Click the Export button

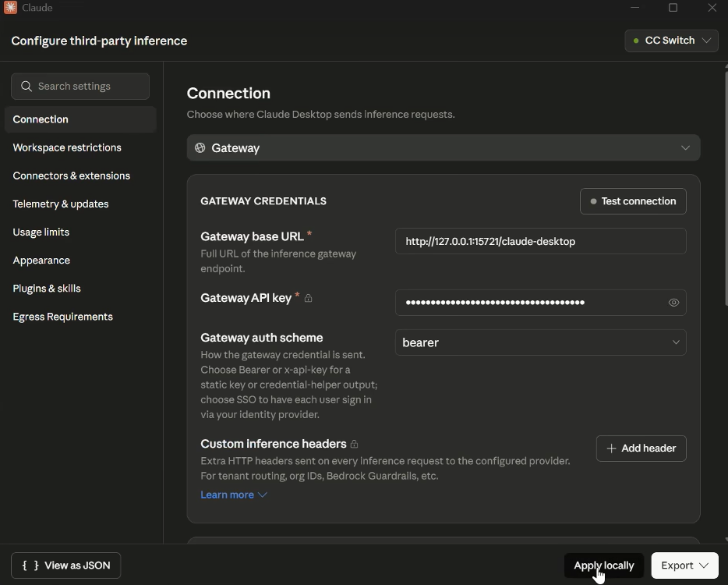[x=685, y=565]
